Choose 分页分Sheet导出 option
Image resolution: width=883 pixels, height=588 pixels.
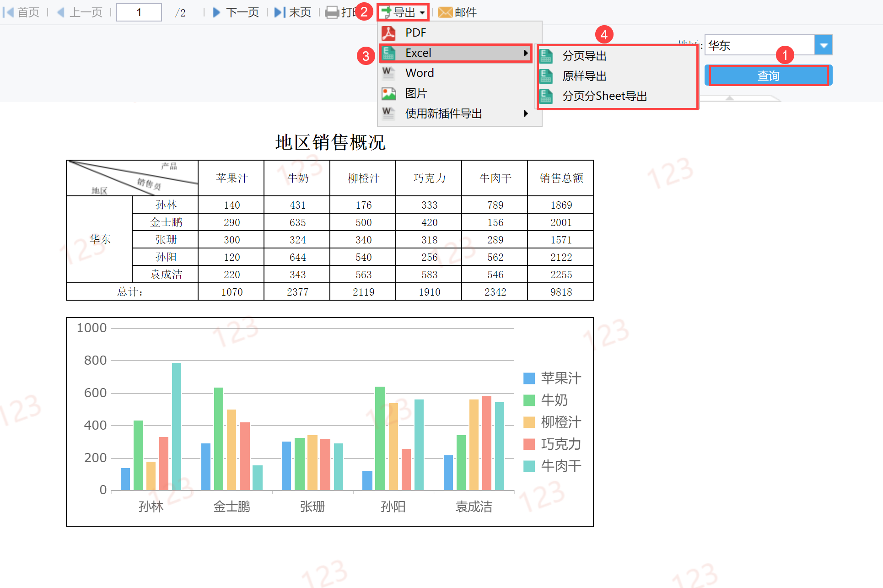click(604, 96)
